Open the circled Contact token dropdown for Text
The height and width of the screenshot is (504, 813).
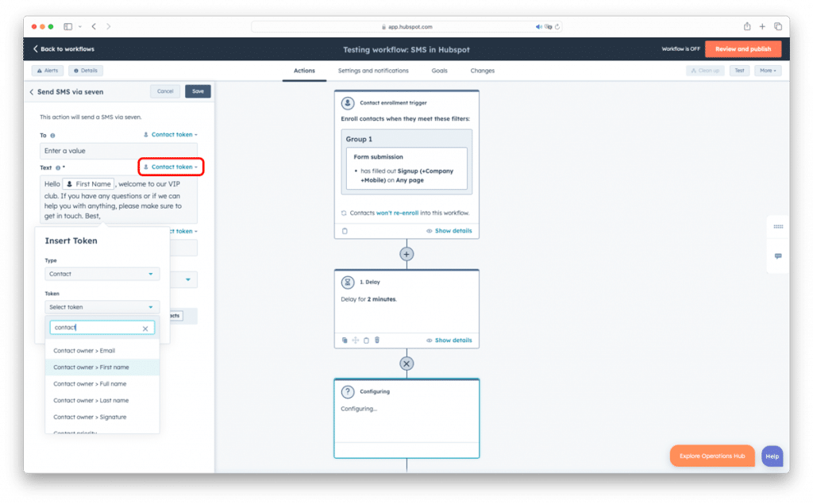171,167
